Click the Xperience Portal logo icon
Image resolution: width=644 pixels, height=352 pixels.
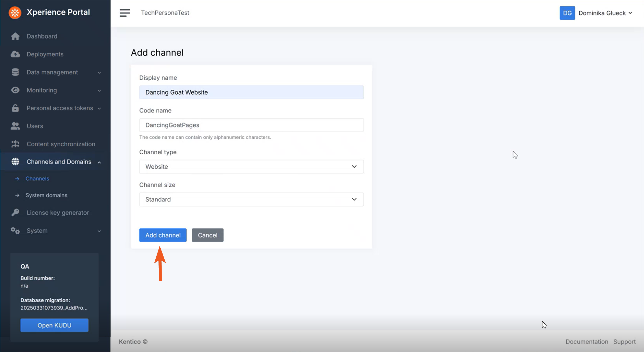coord(15,12)
